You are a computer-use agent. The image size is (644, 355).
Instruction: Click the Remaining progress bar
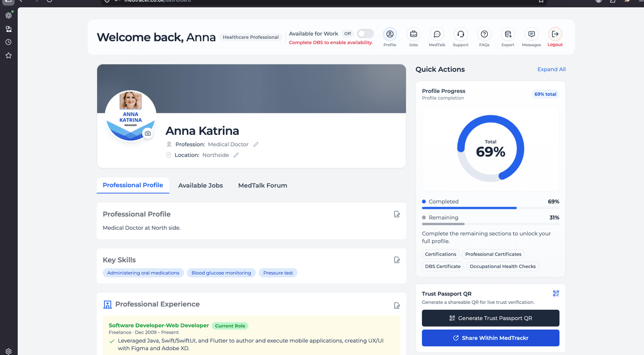coord(491,224)
